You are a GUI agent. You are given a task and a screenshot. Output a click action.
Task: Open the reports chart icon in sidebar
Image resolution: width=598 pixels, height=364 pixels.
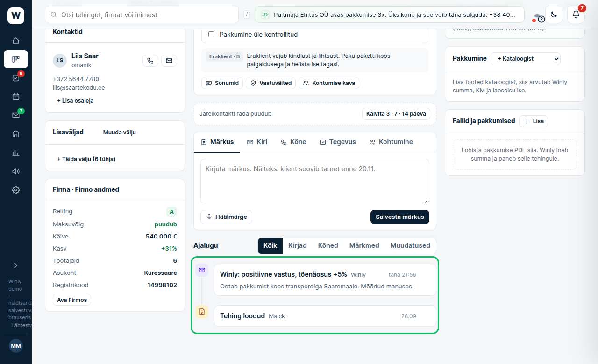(16, 153)
